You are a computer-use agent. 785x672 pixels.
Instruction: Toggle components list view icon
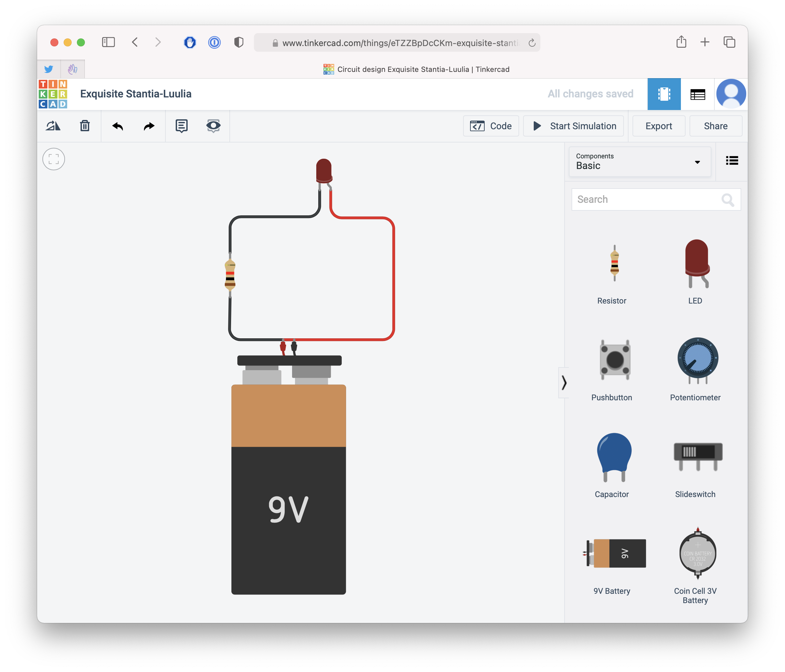point(732,161)
